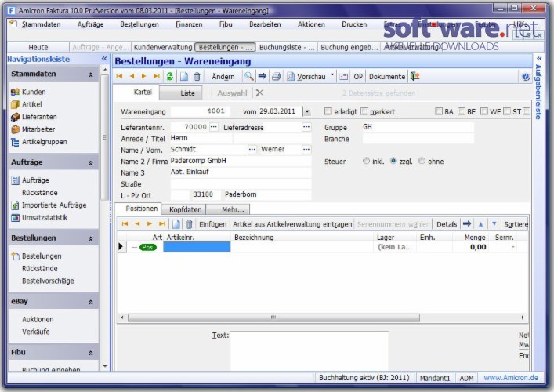This screenshot has width=554, height=392.
Task: Select the inkl. tax radio button
Action: (366, 161)
